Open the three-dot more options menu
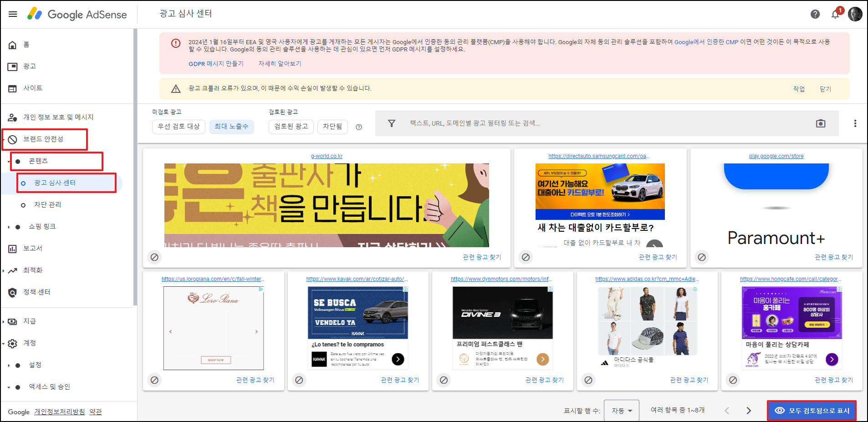This screenshot has width=868, height=422. point(855,123)
